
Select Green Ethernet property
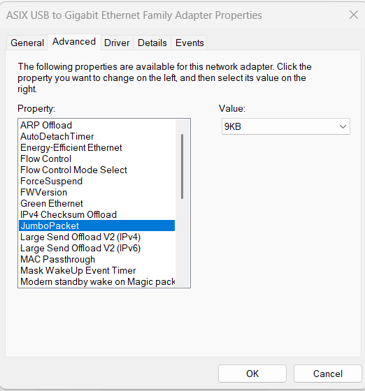97,203
